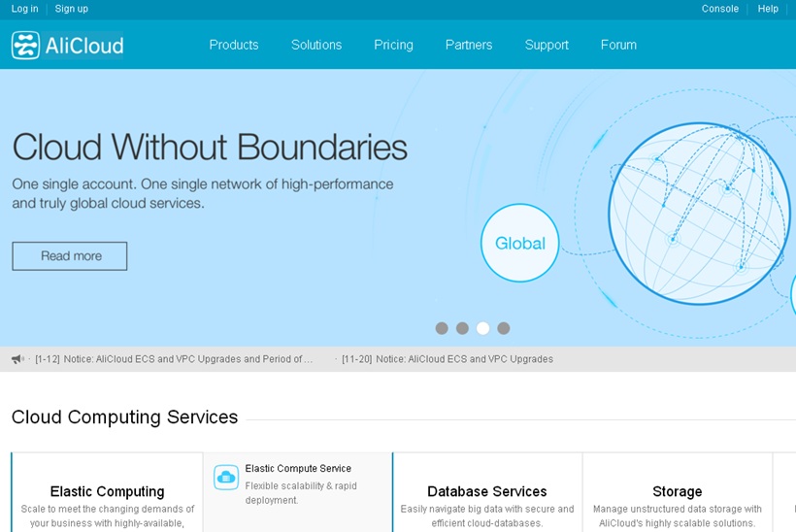Click the Log in link

coord(25,9)
